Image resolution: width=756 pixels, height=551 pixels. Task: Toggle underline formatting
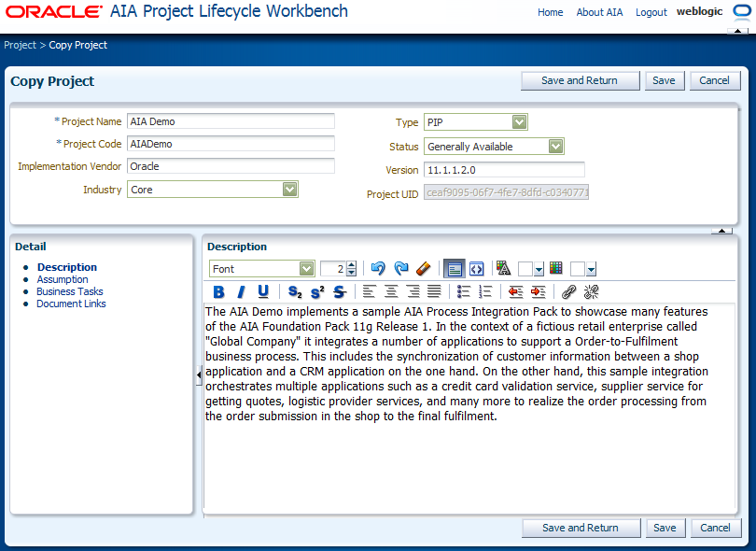[263, 291]
